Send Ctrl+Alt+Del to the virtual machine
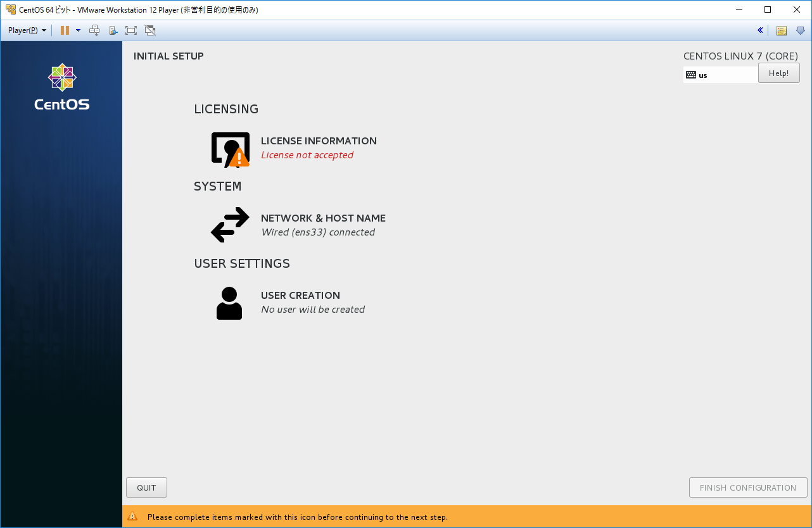The image size is (812, 528). [94, 30]
